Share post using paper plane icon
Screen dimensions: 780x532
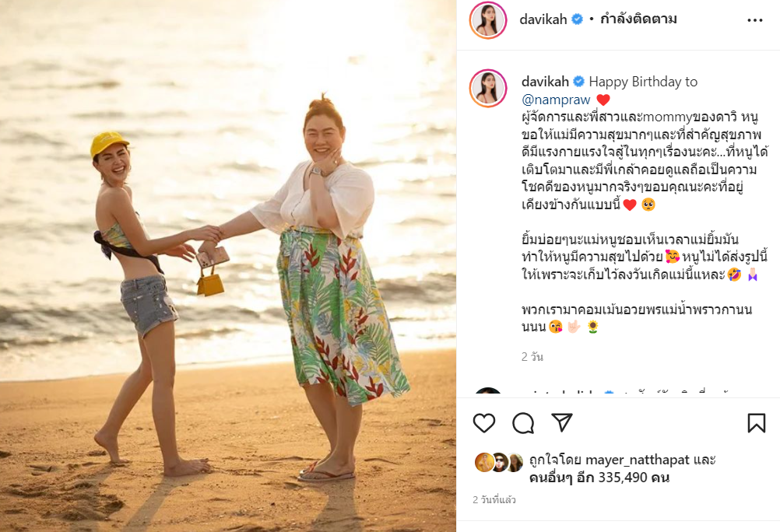point(562,422)
